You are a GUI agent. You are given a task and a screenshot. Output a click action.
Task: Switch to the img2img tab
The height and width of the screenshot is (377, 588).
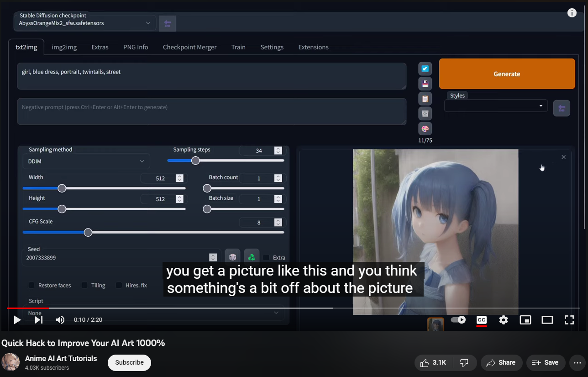[x=64, y=47]
